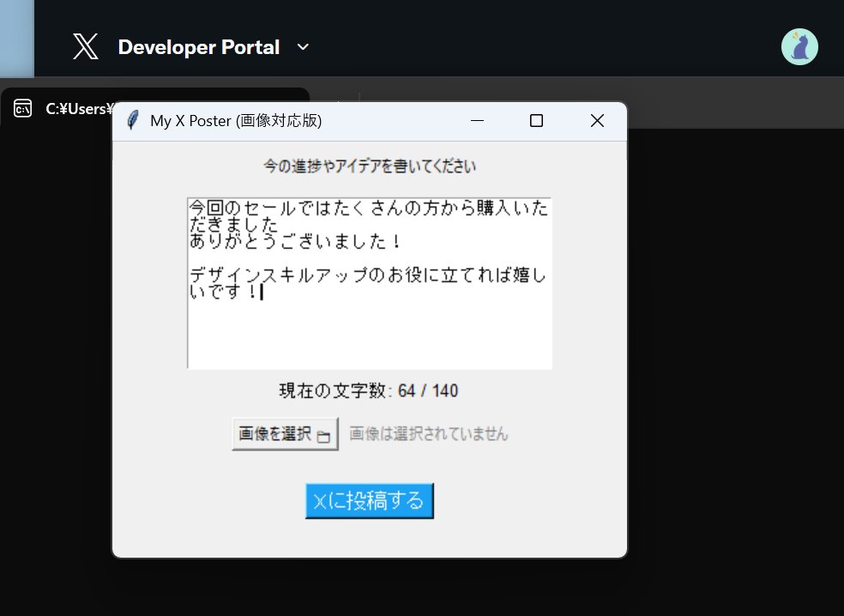This screenshot has width=844, height=616.
Task: Click the ありがとうございました！ line in text area
Action: click(x=295, y=242)
